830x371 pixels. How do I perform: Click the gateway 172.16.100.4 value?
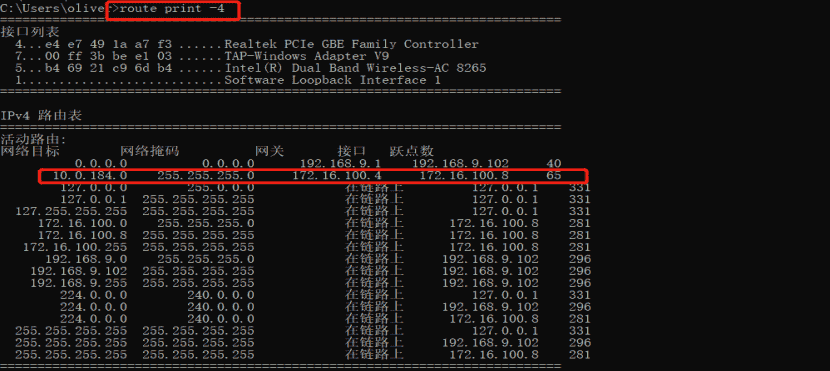click(337, 176)
